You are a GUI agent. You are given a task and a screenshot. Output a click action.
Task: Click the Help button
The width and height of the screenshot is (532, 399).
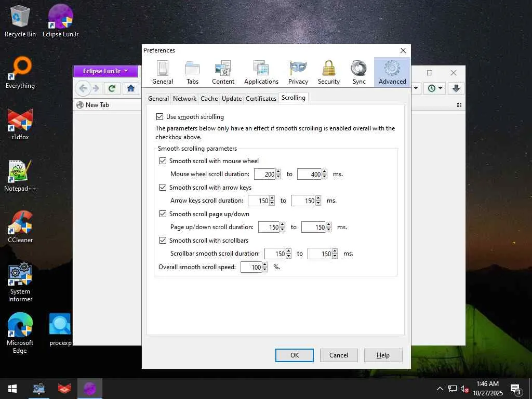click(x=383, y=355)
